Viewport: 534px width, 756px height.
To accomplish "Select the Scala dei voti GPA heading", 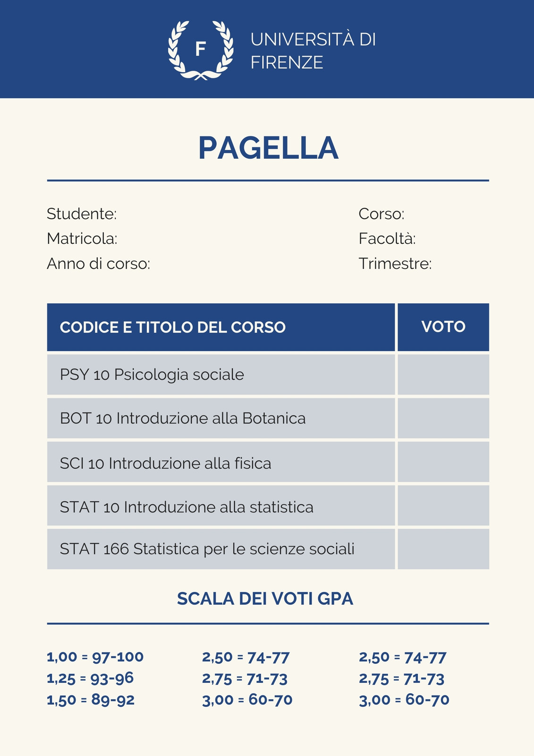I will pyautogui.click(x=265, y=599).
